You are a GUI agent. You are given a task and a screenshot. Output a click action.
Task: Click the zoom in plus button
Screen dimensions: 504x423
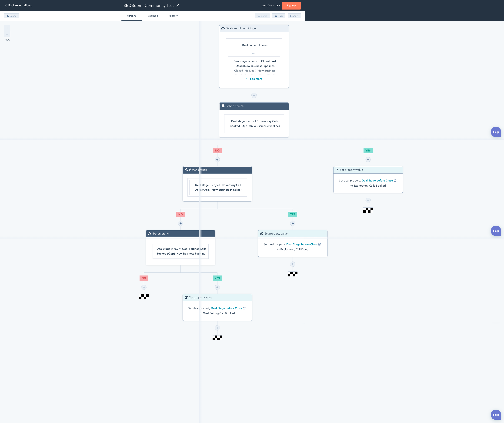pyautogui.click(x=7, y=28)
